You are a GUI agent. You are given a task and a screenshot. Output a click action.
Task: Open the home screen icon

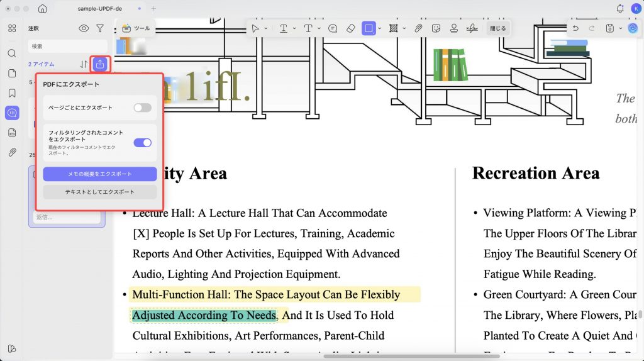coord(42,8)
